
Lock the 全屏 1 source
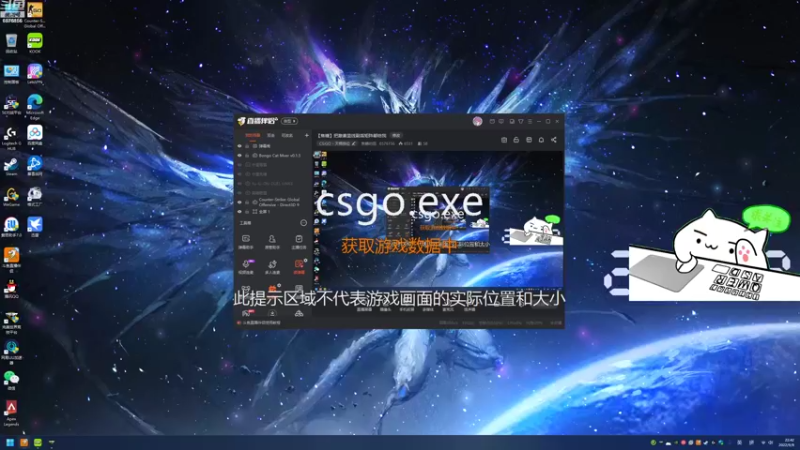pos(247,211)
